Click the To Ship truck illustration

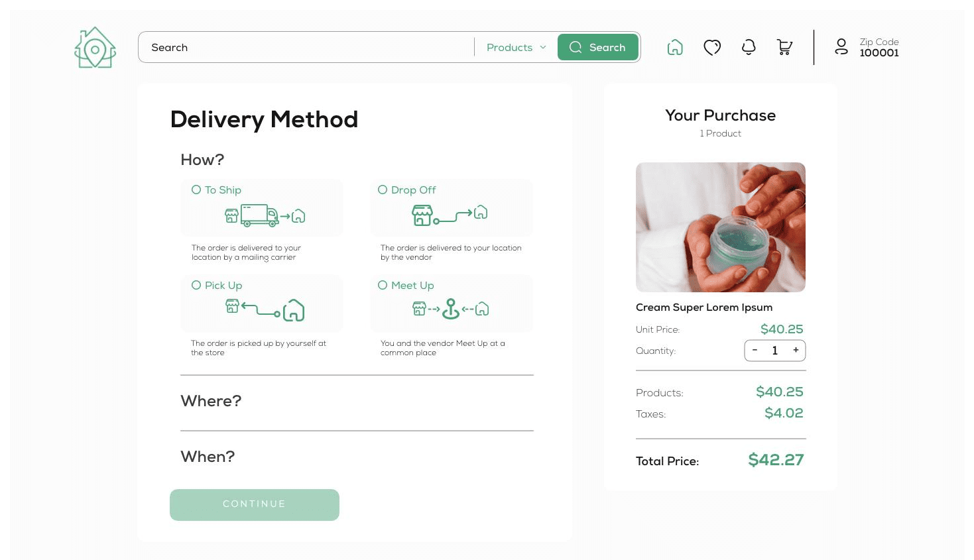tap(265, 215)
